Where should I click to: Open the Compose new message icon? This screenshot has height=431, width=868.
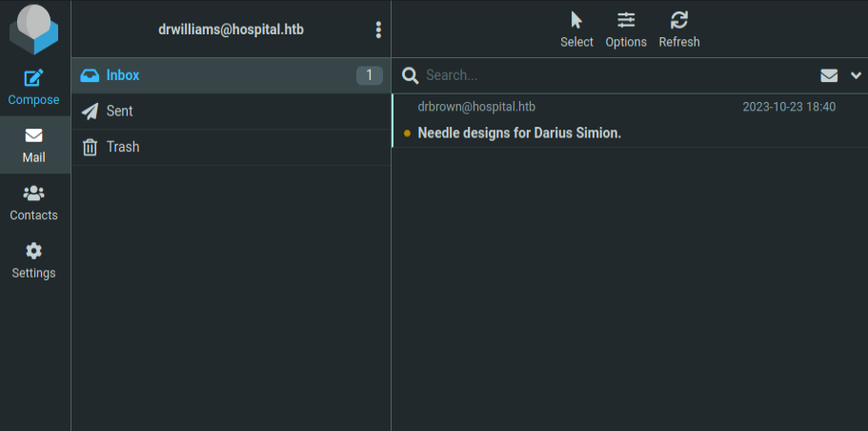click(x=34, y=87)
